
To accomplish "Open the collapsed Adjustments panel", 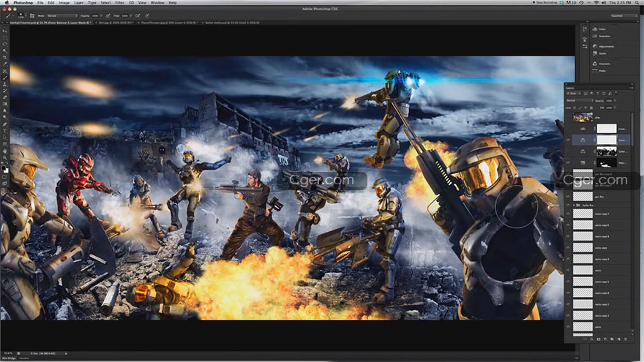I will click(x=603, y=46).
